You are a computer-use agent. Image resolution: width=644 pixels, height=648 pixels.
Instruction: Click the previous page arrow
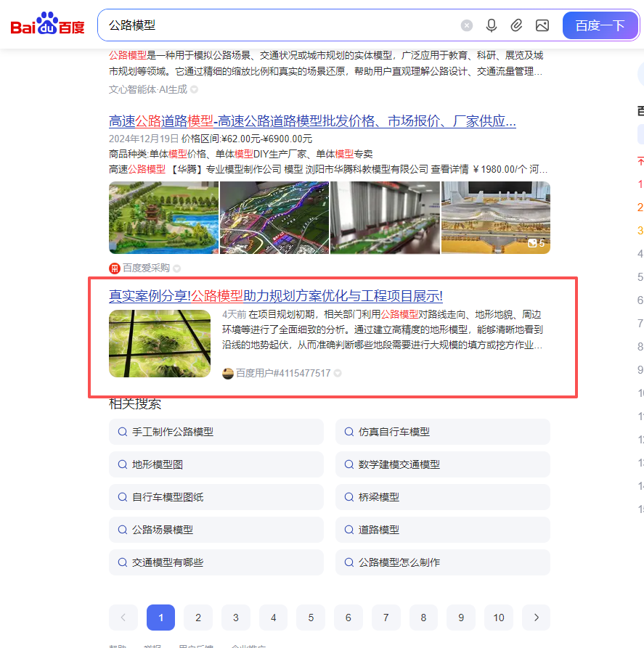coord(123,618)
